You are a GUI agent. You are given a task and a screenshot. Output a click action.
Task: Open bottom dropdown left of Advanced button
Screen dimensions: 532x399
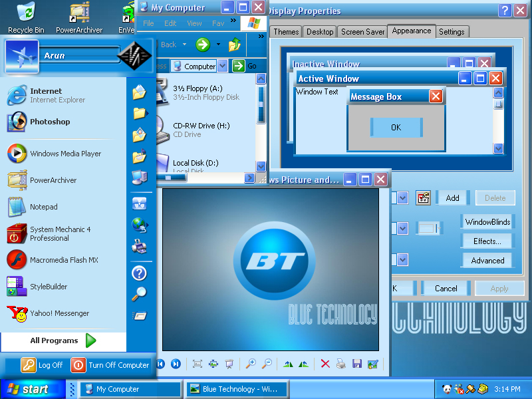pyautogui.click(x=402, y=260)
